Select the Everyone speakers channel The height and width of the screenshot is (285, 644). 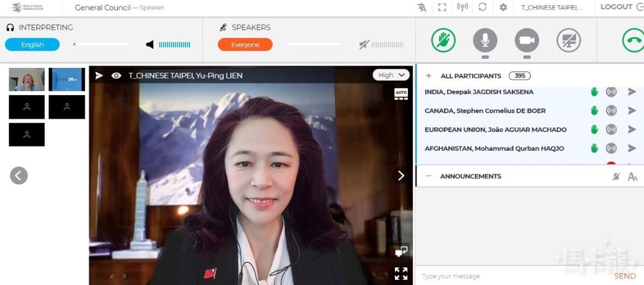245,45
